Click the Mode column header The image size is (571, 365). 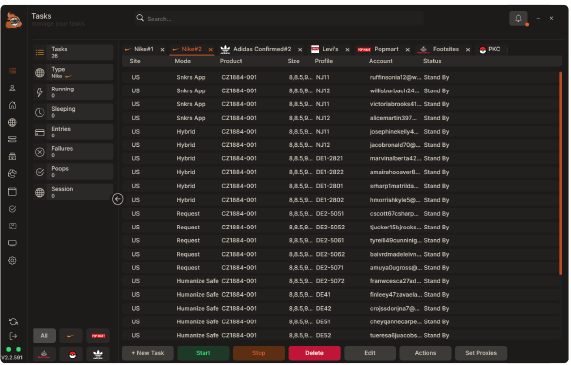coord(182,61)
